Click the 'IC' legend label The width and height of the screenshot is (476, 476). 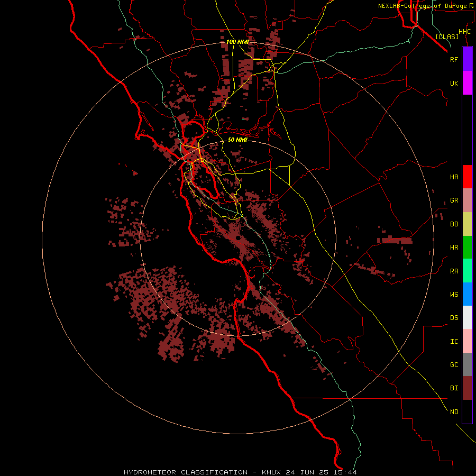[454, 342]
